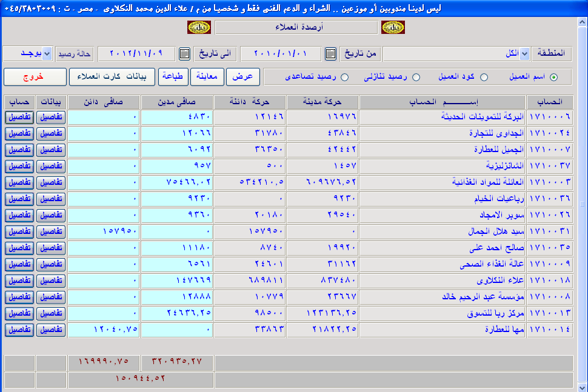Open the 'من تاريخ' calendar picker icon
The image size is (588, 392).
[330, 54]
